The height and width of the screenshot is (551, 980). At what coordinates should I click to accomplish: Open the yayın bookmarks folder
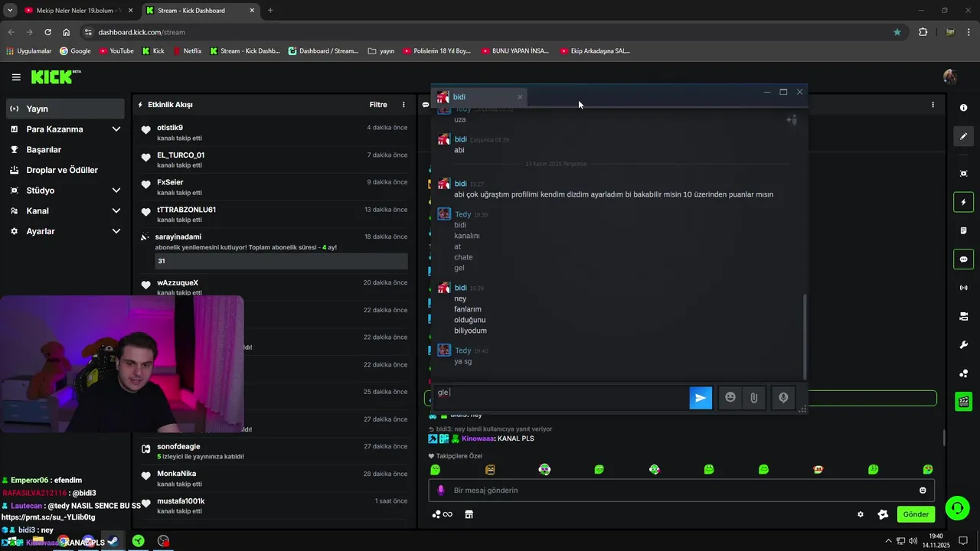coord(381,51)
